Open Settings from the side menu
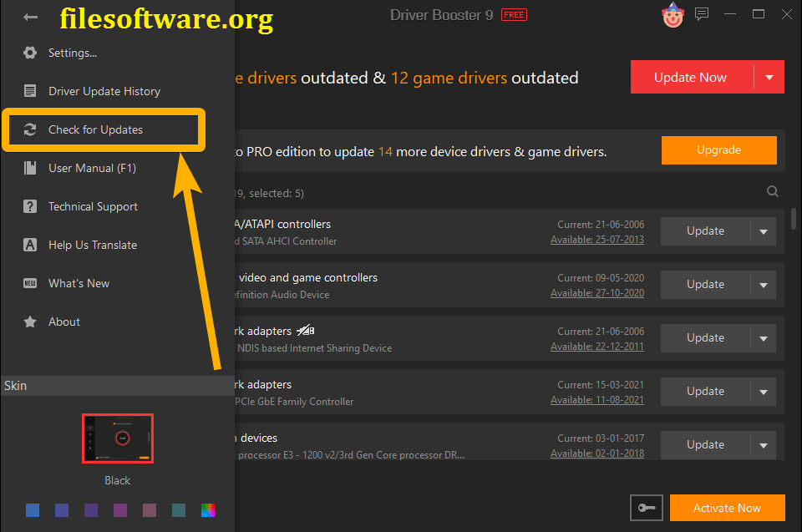 [72, 53]
